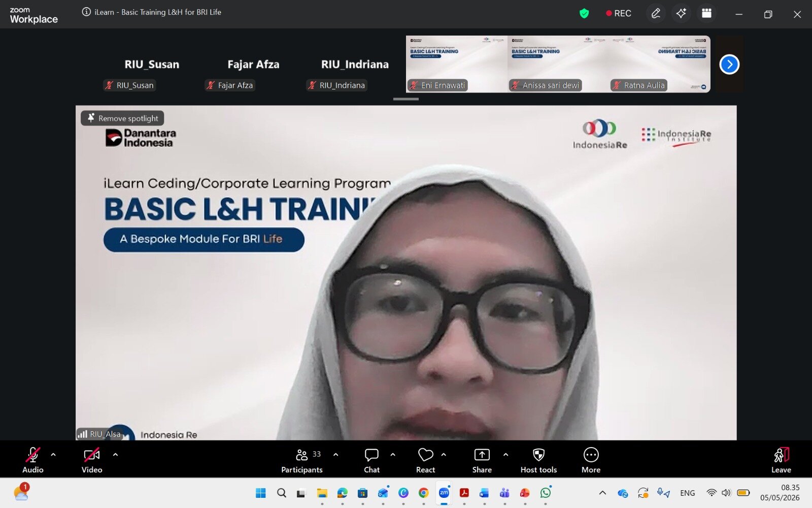This screenshot has height=508, width=812.
Task: Select Ratna Aulia video thumbnail
Action: pos(660,64)
